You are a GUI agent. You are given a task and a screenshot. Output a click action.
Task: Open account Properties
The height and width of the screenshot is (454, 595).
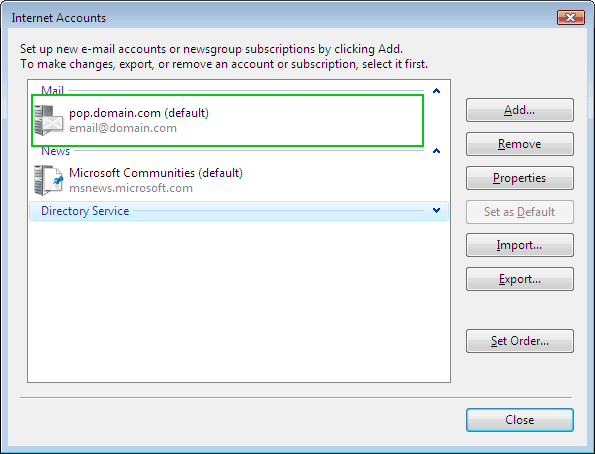tap(519, 178)
